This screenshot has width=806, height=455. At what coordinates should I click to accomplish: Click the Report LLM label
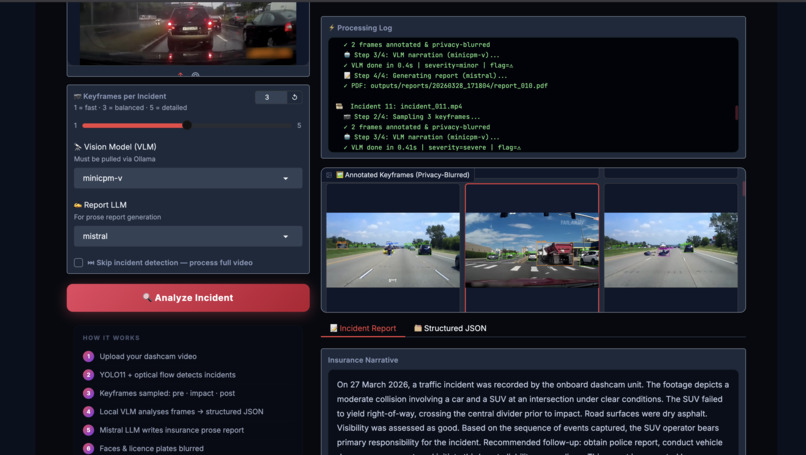point(100,205)
